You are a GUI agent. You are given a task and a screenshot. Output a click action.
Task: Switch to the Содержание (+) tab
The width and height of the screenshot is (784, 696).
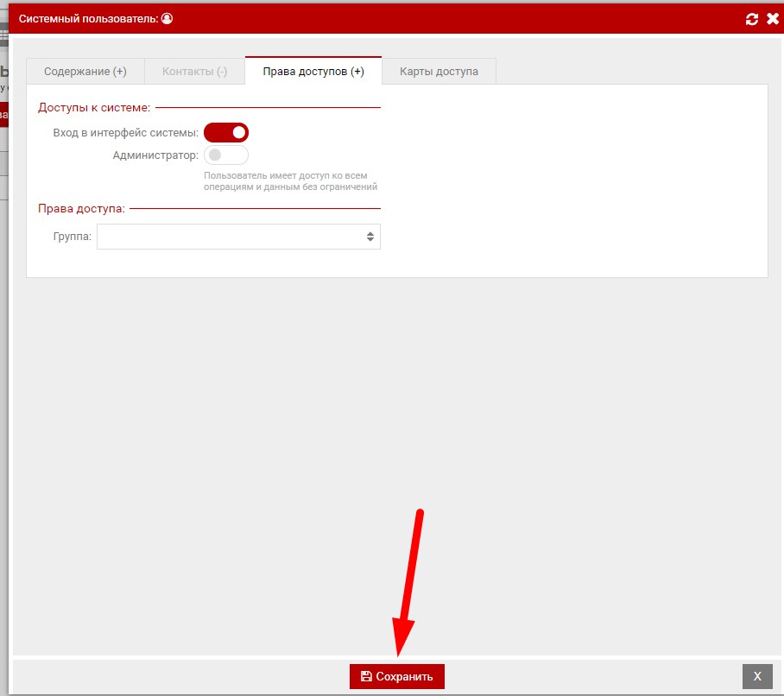[x=85, y=72]
